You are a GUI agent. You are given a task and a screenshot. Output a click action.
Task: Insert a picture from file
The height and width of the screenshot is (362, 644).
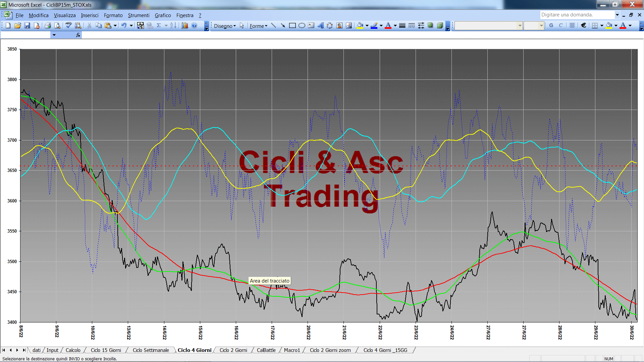(349, 25)
